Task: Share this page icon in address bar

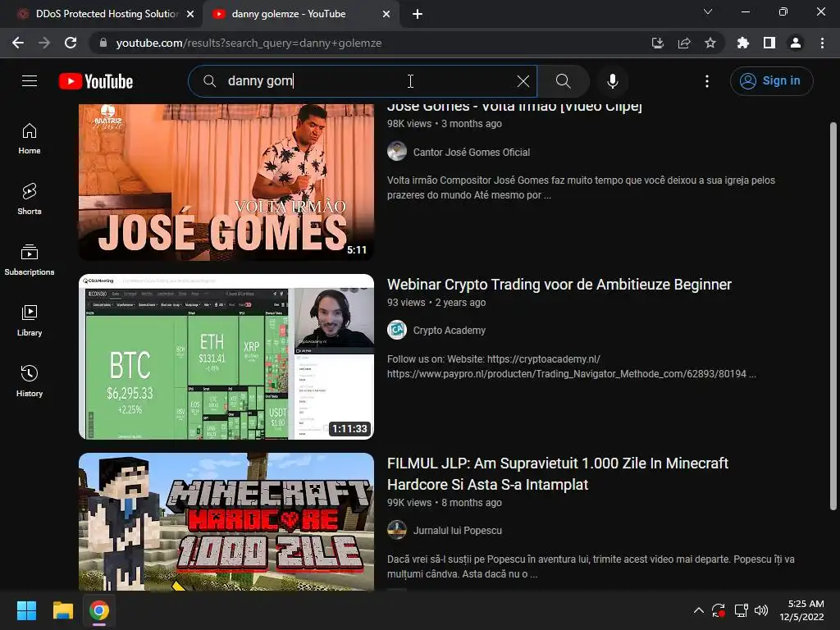Action: coord(684,43)
